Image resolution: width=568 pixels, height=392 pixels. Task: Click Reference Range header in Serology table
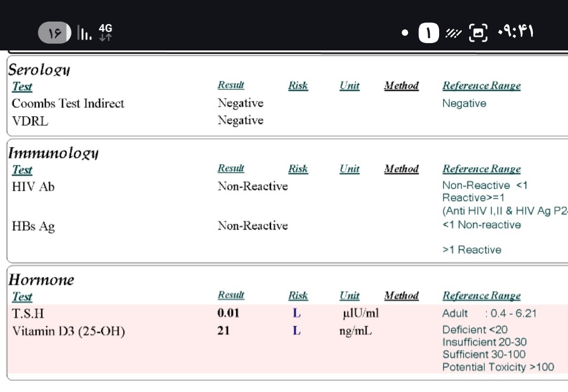[x=481, y=86]
